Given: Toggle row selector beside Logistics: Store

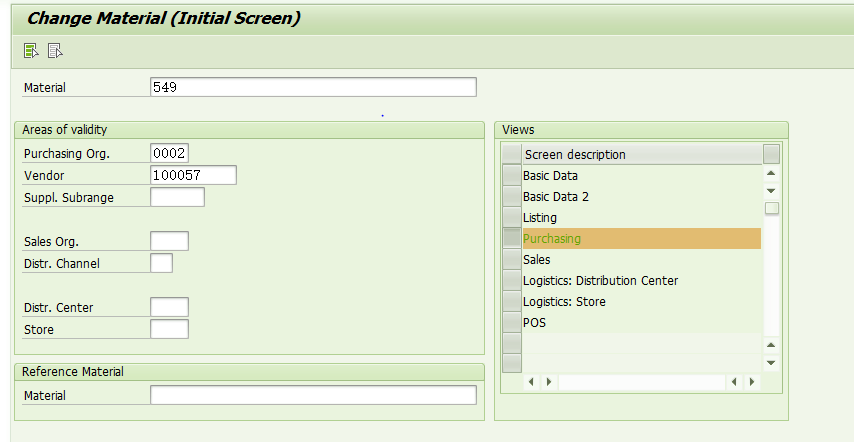Looking at the screenshot, I should click(512, 302).
